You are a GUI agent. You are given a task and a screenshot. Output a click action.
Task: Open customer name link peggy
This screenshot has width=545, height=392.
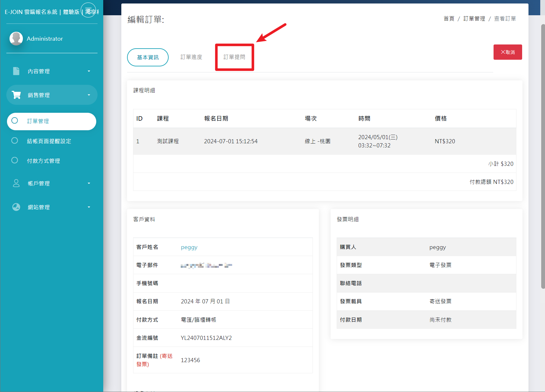click(189, 247)
